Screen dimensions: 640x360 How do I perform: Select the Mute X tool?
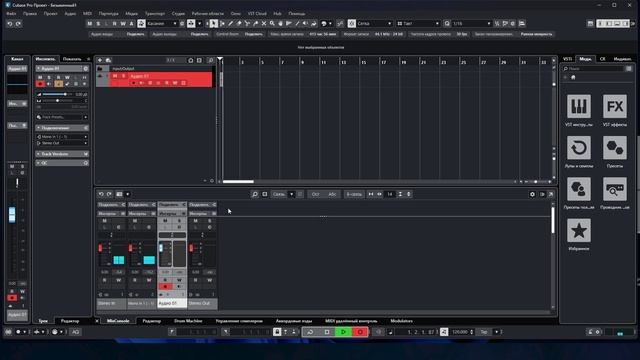264,24
